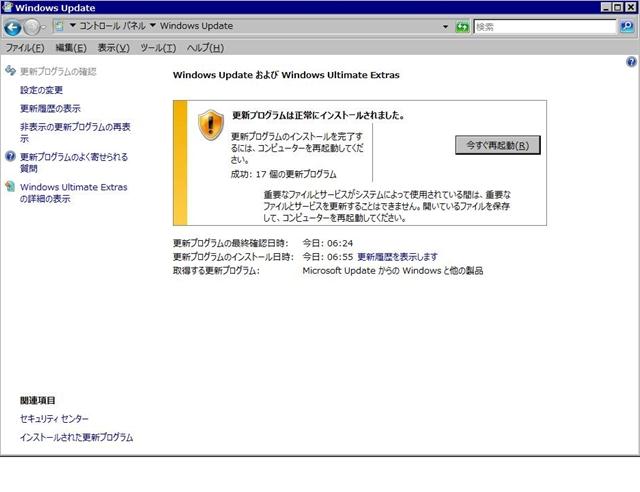Image resolution: width=640 pixels, height=492 pixels.
Task: Click the Back navigation arrow button
Action: click(13, 27)
